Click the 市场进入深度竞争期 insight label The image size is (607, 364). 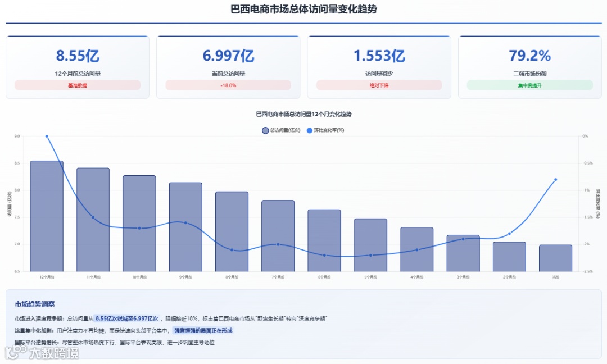[x=39, y=319]
